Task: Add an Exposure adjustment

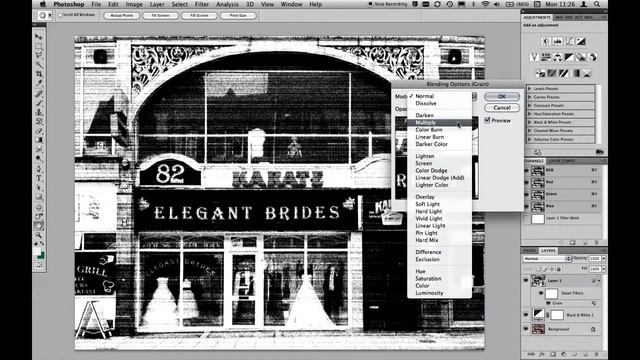Action: pyautogui.click(x=581, y=41)
